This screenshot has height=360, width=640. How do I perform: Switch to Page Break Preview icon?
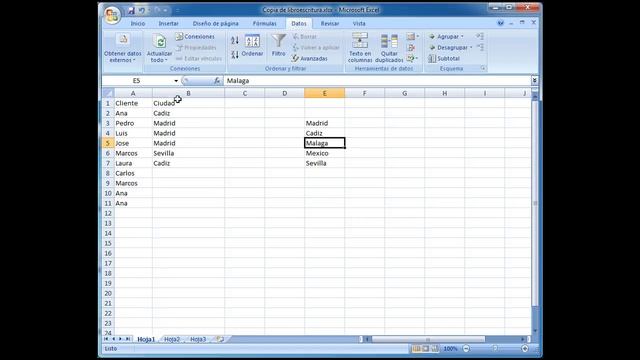[x=435, y=349]
